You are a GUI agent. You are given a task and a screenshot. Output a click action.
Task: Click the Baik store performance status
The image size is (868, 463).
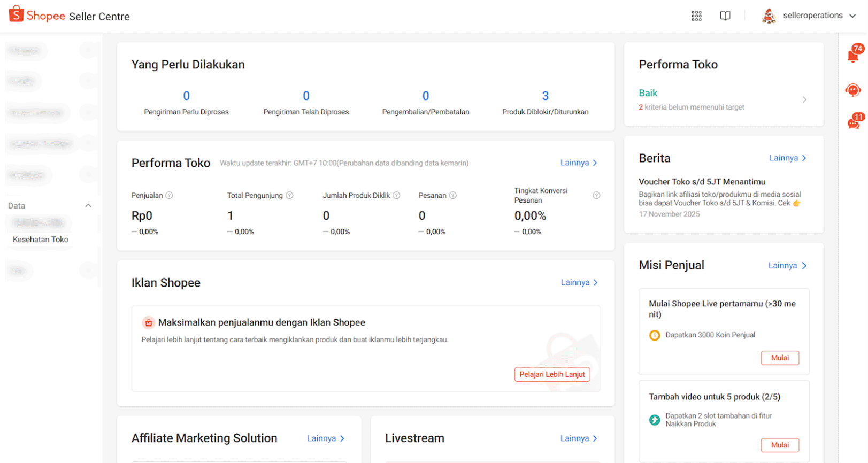(648, 93)
